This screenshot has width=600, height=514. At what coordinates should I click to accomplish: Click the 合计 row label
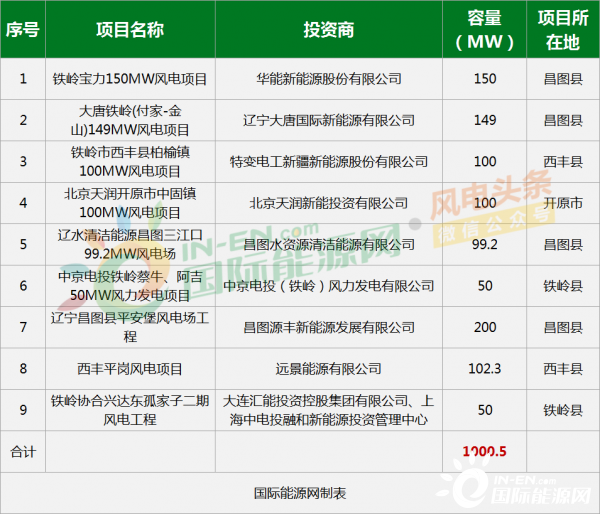coord(23,452)
